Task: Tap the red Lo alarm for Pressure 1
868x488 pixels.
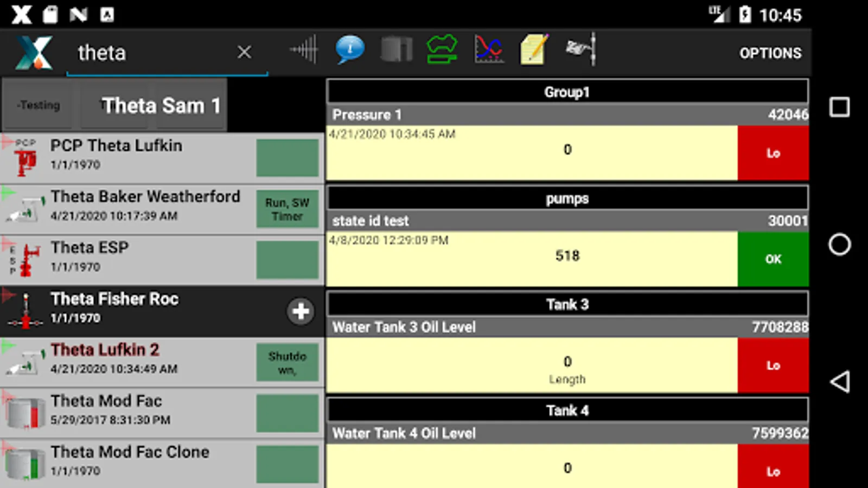Action: pos(773,153)
